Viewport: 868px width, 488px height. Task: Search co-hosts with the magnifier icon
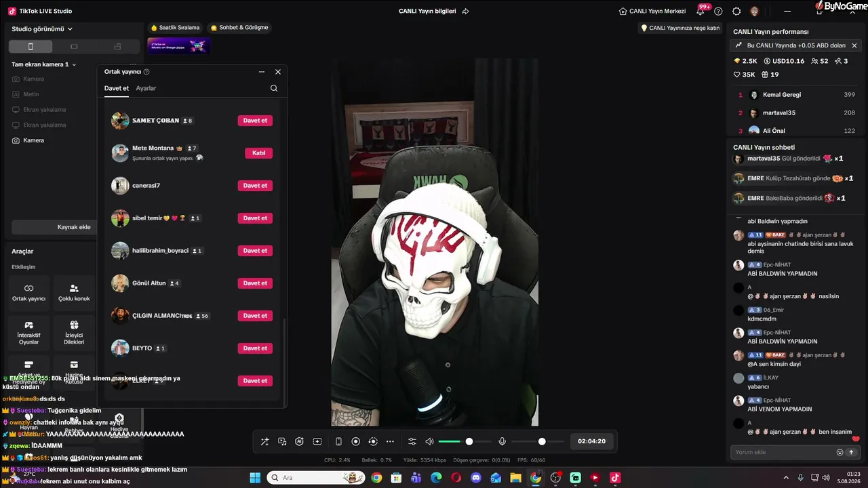click(x=274, y=88)
